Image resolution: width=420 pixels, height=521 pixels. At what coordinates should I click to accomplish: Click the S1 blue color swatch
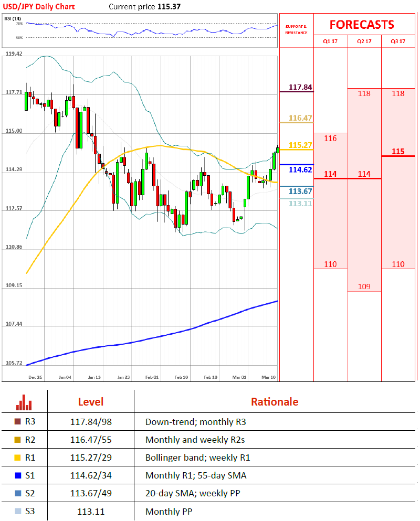click(x=18, y=475)
